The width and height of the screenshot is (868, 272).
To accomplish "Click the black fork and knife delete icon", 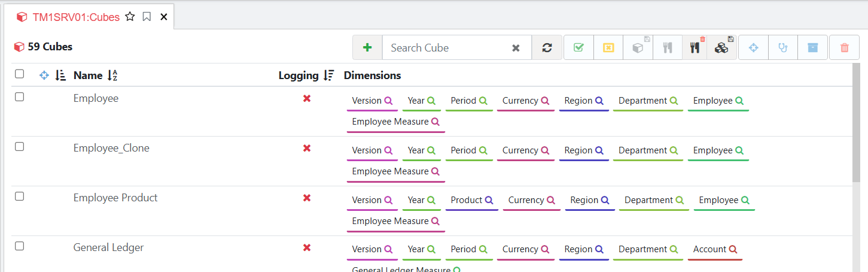I will point(695,47).
